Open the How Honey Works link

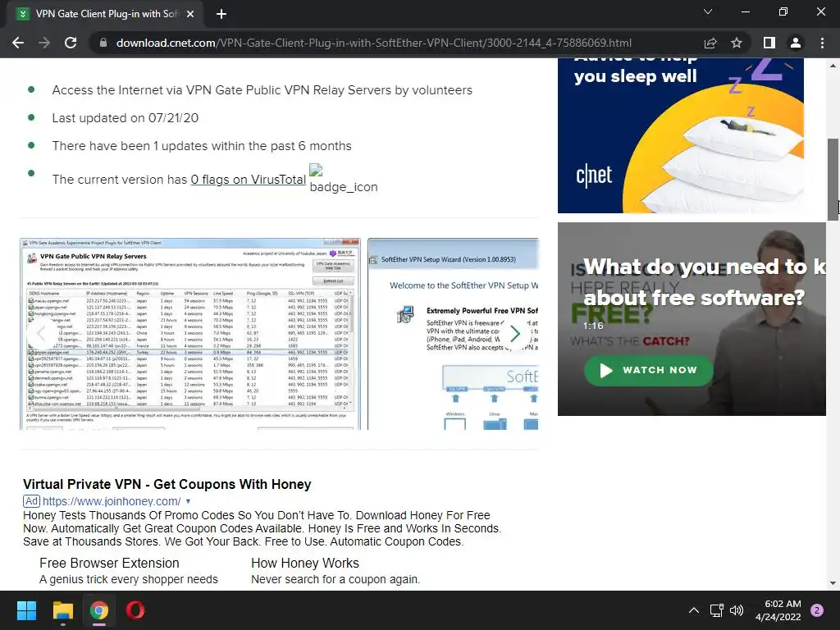(305, 563)
